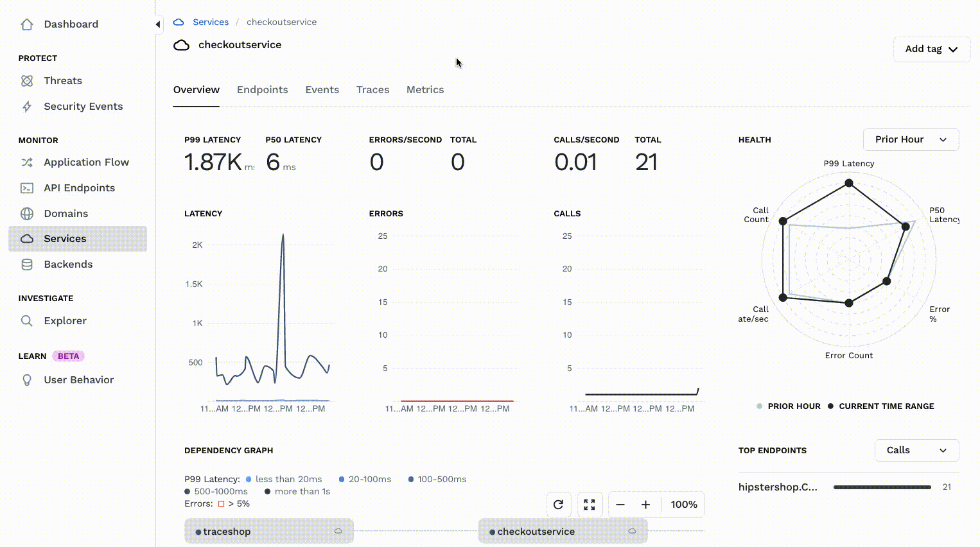Go to Services breadcrumb link
The image size is (980, 547).
(210, 22)
